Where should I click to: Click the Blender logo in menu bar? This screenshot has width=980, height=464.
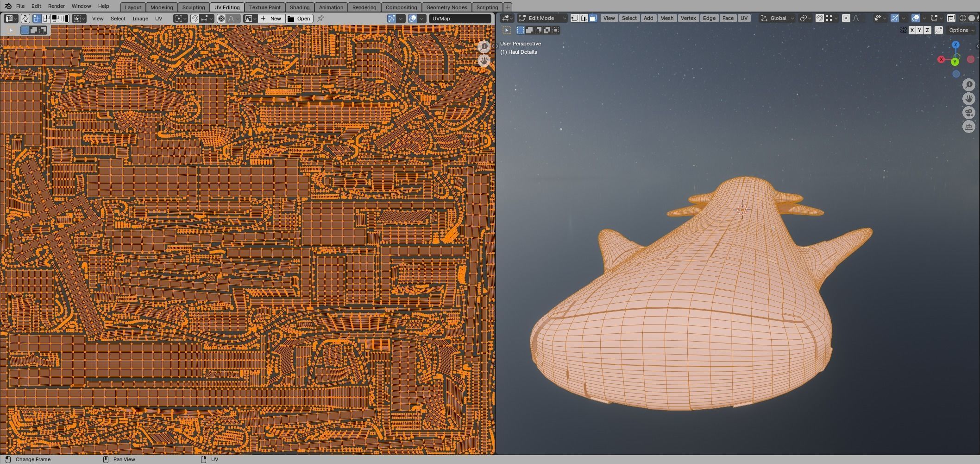point(7,6)
